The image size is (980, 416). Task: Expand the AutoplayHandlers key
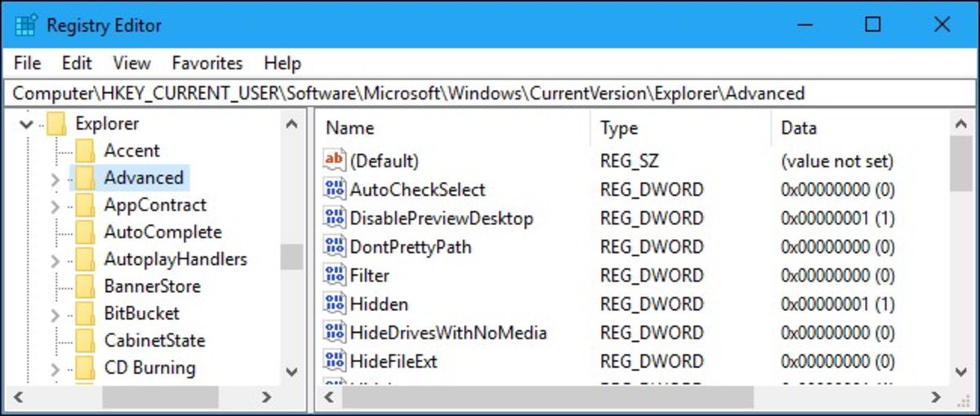[x=56, y=261]
